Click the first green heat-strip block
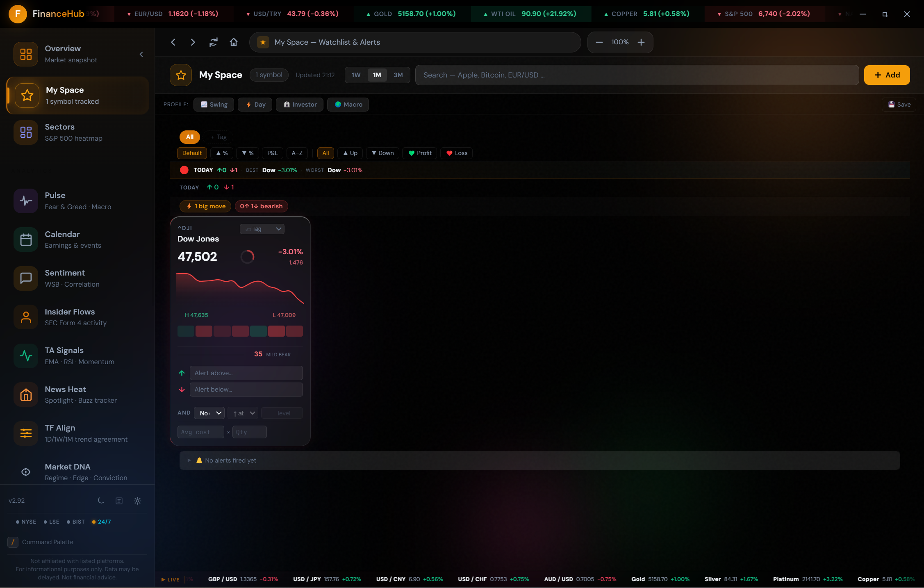Image resolution: width=924 pixels, height=588 pixels. [x=186, y=331]
